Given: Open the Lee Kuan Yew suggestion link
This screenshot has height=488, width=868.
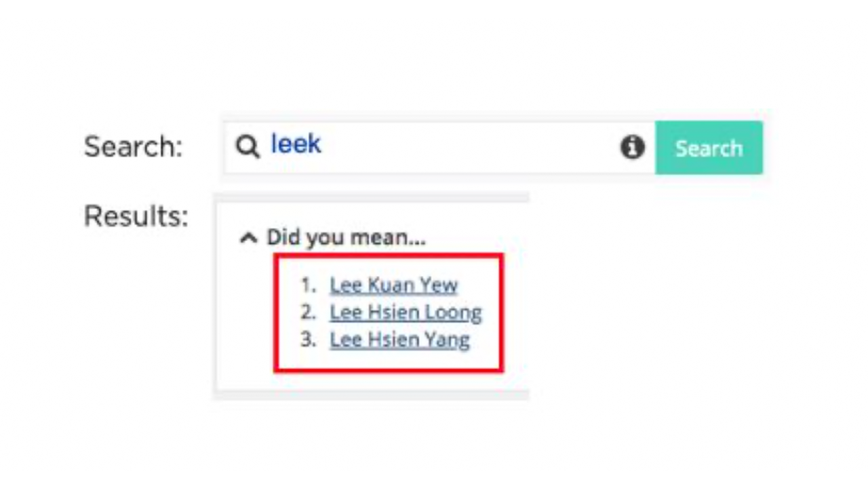Looking at the screenshot, I should [x=394, y=285].
